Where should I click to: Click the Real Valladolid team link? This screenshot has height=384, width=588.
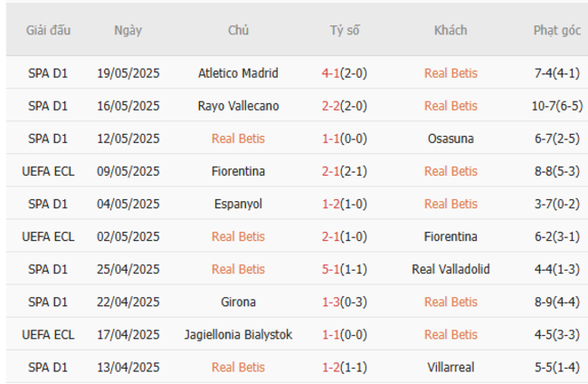(450, 269)
